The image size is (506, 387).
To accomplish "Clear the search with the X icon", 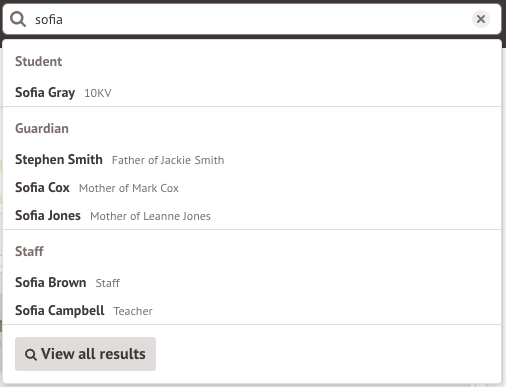I will (481, 19).
